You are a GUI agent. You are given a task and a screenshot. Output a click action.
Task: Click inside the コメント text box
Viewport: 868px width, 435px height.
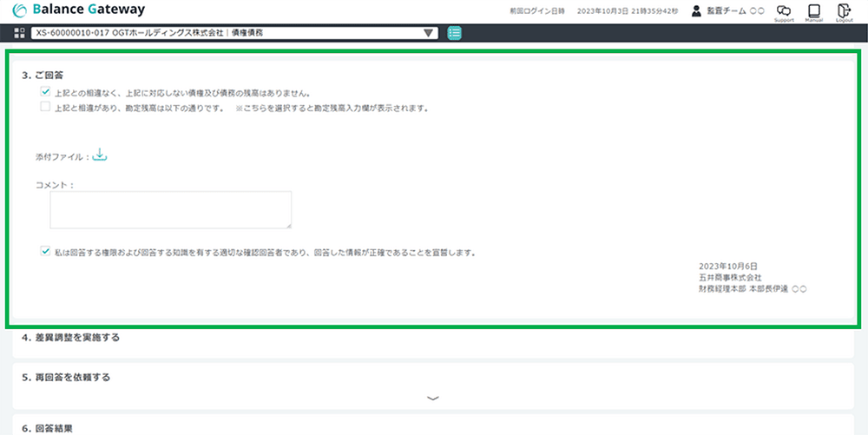[170, 210]
